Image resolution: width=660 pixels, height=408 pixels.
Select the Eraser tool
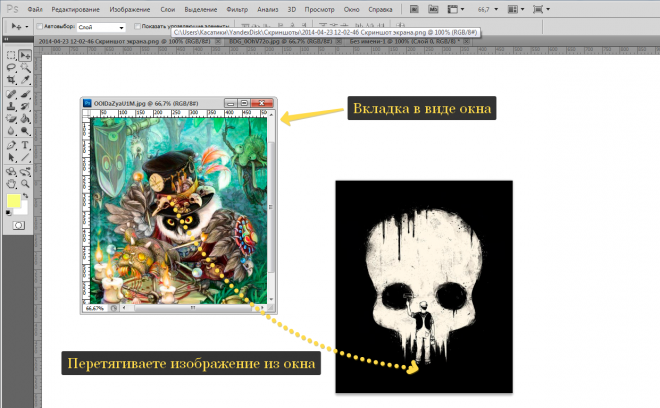point(11,119)
